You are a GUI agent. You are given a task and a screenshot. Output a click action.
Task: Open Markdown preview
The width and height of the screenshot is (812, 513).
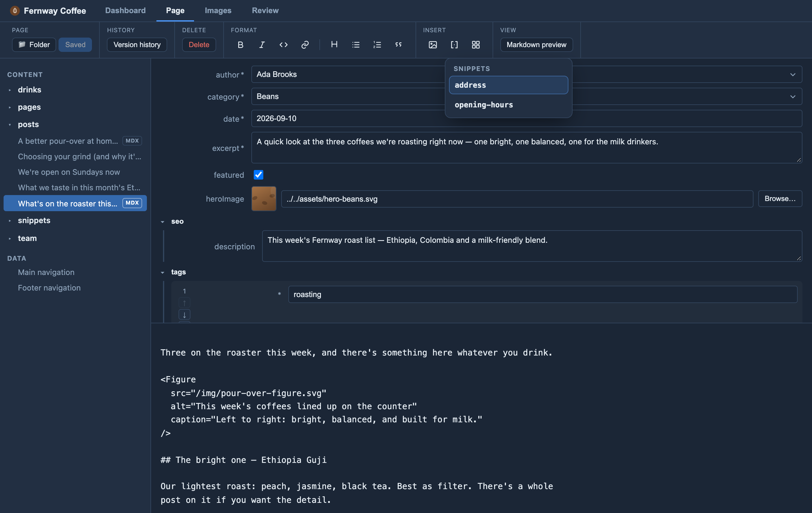[536, 44]
